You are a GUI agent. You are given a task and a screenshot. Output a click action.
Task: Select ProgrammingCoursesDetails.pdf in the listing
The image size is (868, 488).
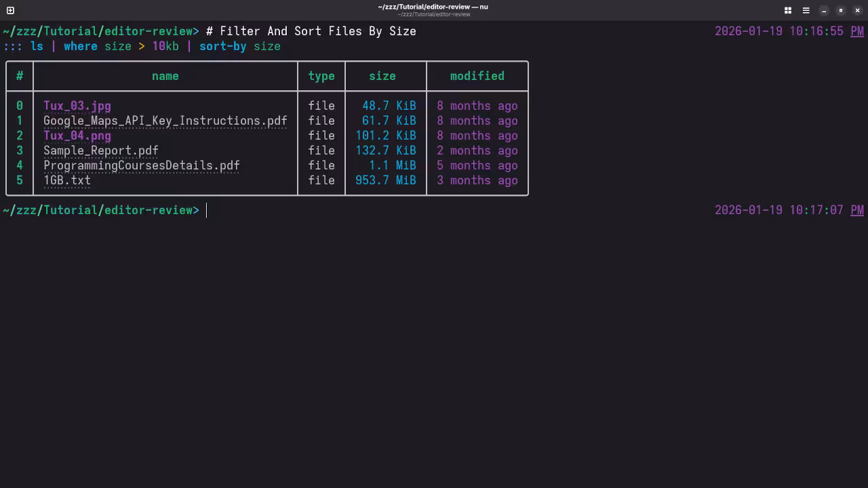[142, 165]
